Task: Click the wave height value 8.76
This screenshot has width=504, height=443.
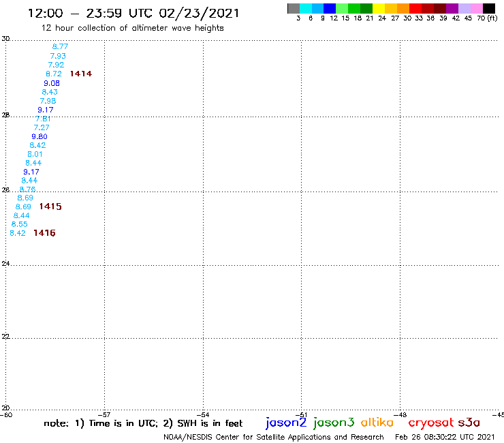Action: 27,189
